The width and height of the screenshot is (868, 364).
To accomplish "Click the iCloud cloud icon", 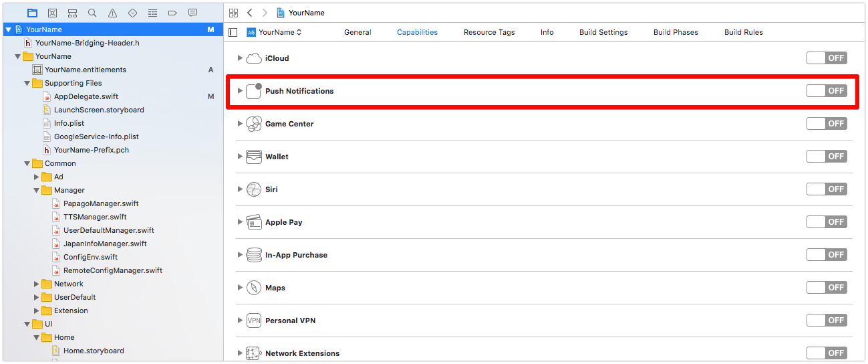I will [x=254, y=58].
